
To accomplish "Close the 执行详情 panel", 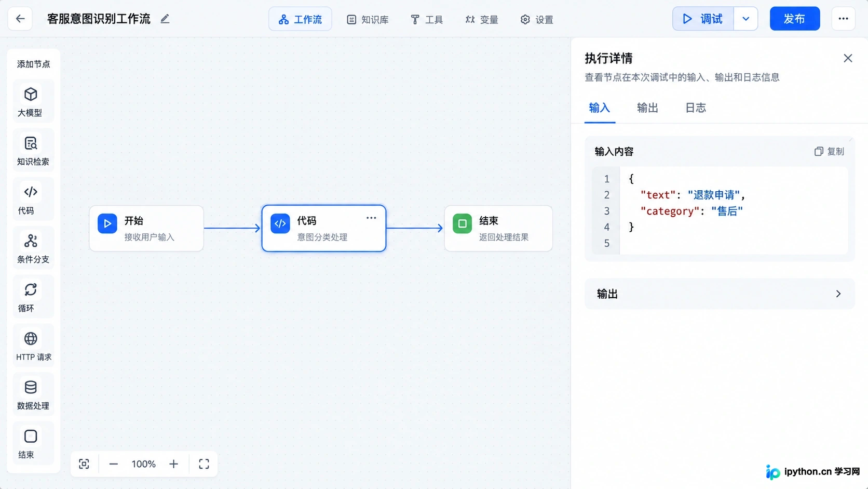I will [x=848, y=58].
